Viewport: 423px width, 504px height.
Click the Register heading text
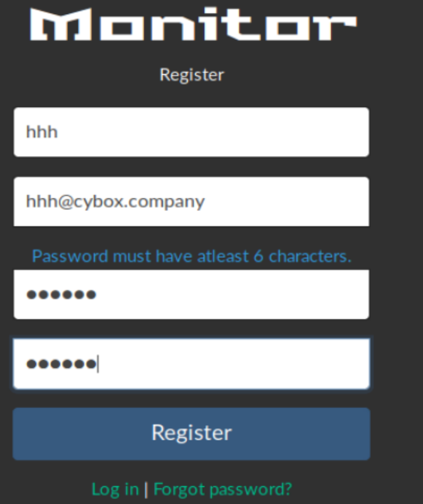192,75
